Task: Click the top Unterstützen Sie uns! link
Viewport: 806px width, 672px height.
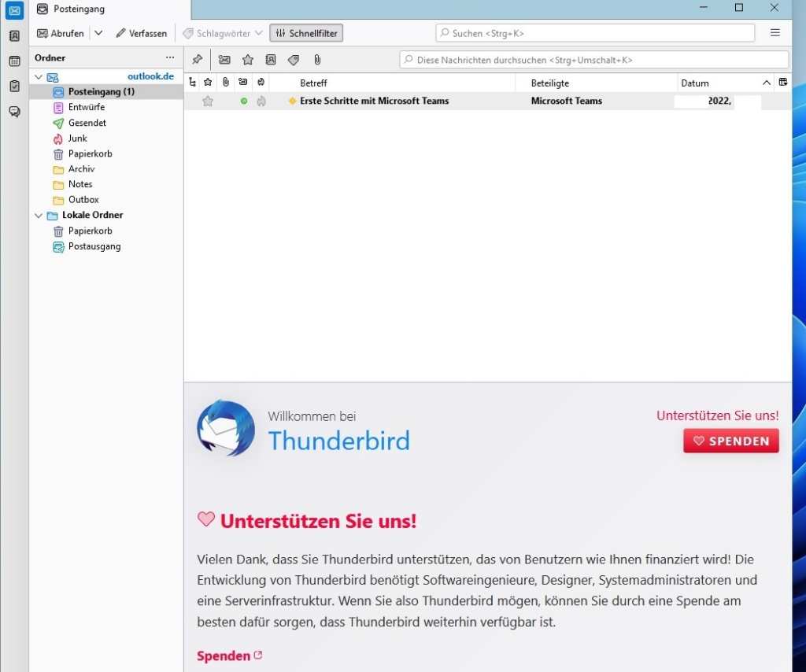Action: (x=718, y=415)
